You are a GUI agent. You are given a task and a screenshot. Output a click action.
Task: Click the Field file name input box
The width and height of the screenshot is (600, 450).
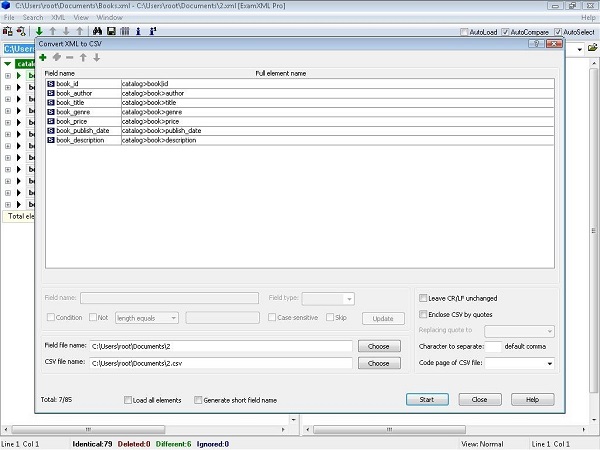[x=221, y=346]
